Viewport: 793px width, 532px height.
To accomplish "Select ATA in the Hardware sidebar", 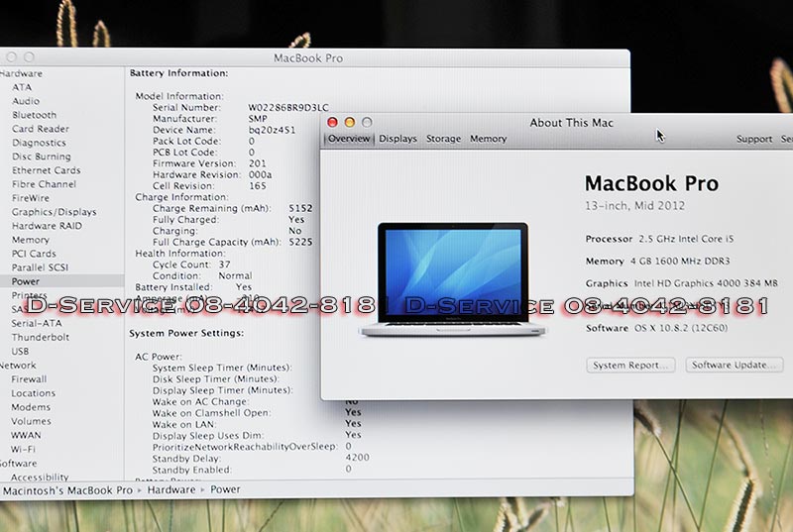I will 22,87.
